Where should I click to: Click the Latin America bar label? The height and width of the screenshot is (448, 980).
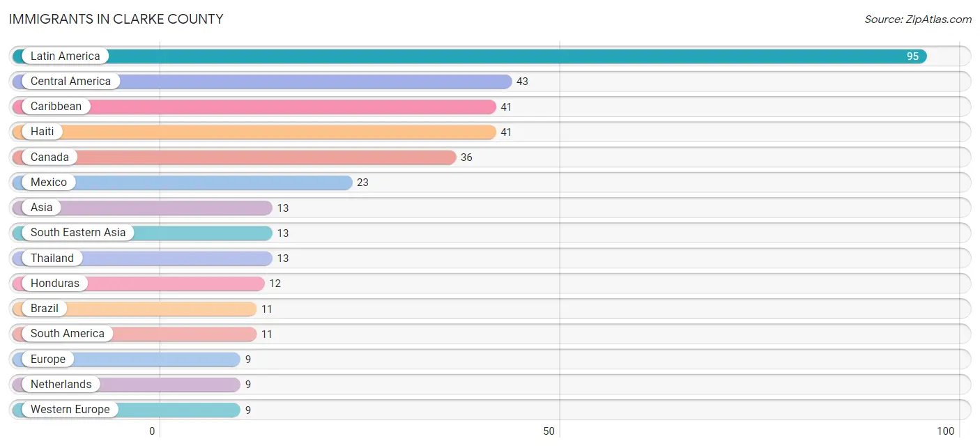pos(65,56)
